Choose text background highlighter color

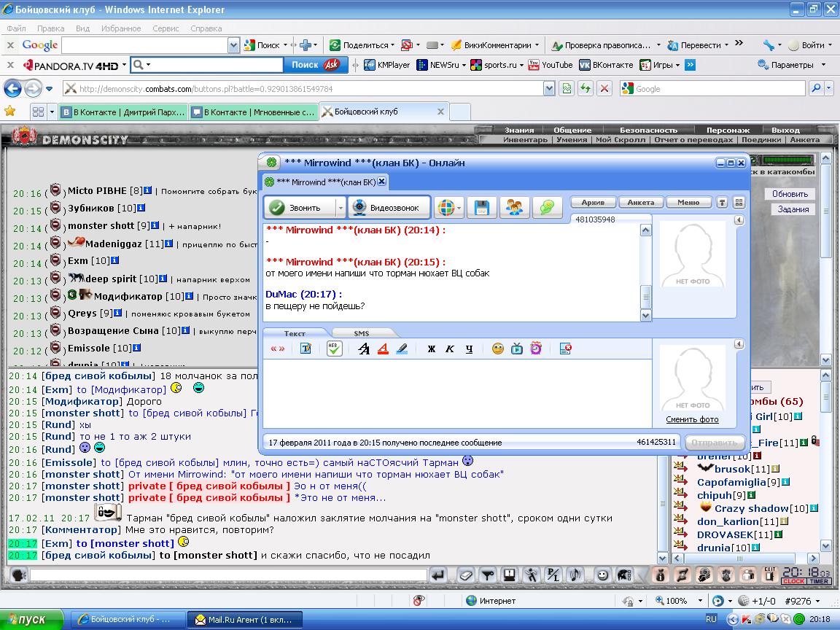(x=402, y=349)
